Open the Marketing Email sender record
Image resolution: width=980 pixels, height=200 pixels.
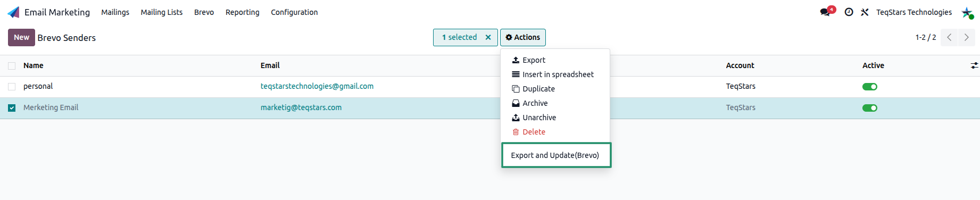pos(51,107)
